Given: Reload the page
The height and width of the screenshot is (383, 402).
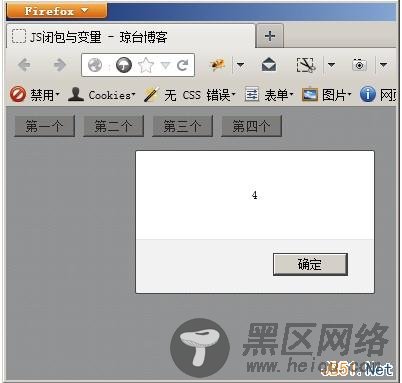Looking at the screenshot, I should click(x=182, y=65).
